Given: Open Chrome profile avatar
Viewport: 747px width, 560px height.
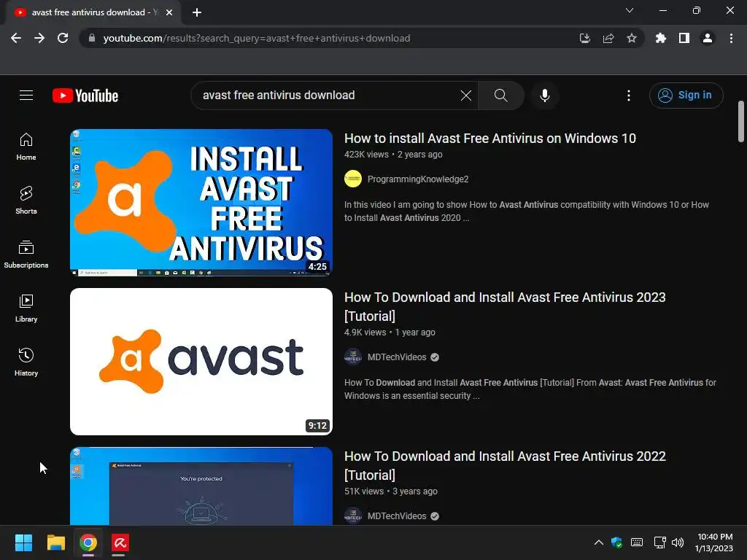Looking at the screenshot, I should 708,38.
